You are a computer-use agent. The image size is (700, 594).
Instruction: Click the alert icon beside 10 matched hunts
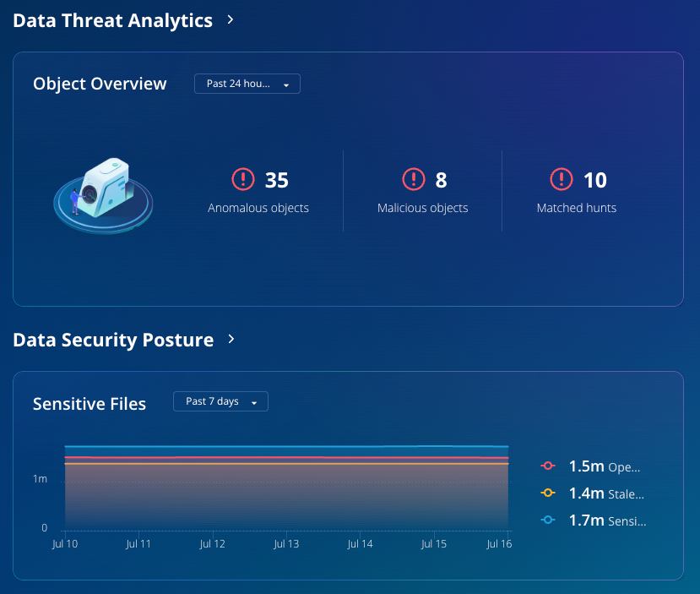tap(562, 179)
